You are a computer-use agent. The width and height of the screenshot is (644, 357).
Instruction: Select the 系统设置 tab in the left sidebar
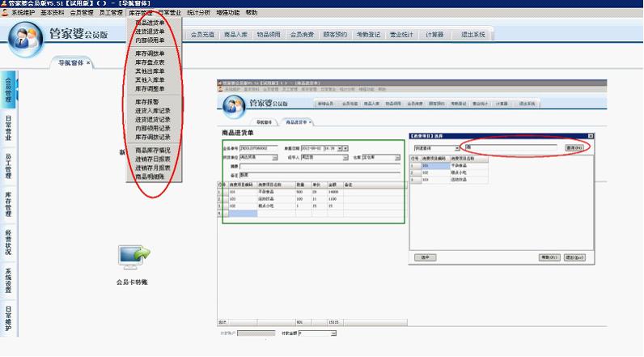click(8, 281)
